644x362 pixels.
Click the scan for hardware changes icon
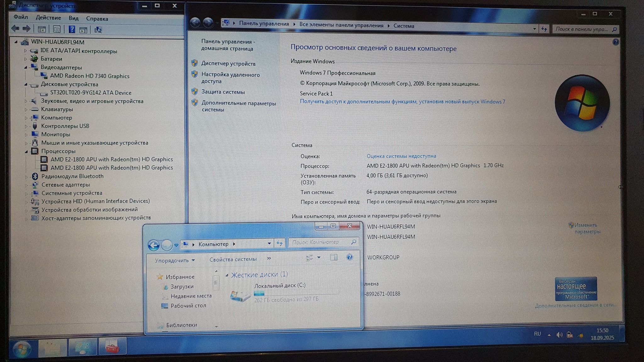98,30
